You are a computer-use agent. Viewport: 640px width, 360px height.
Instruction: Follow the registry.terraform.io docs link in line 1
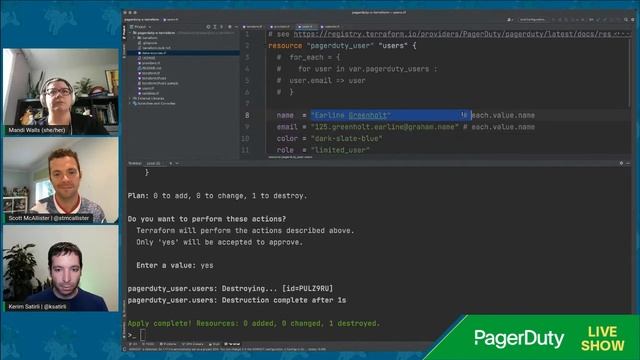[452, 34]
